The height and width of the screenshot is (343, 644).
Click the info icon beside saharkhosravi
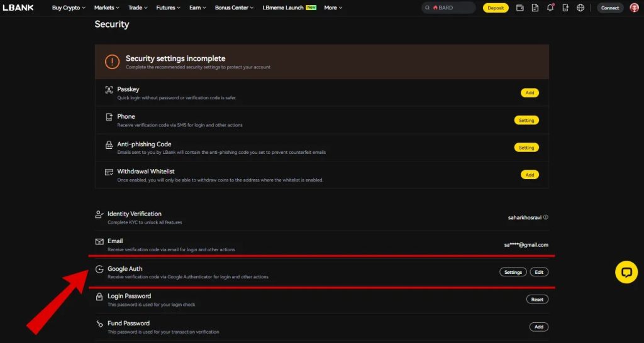tap(546, 217)
